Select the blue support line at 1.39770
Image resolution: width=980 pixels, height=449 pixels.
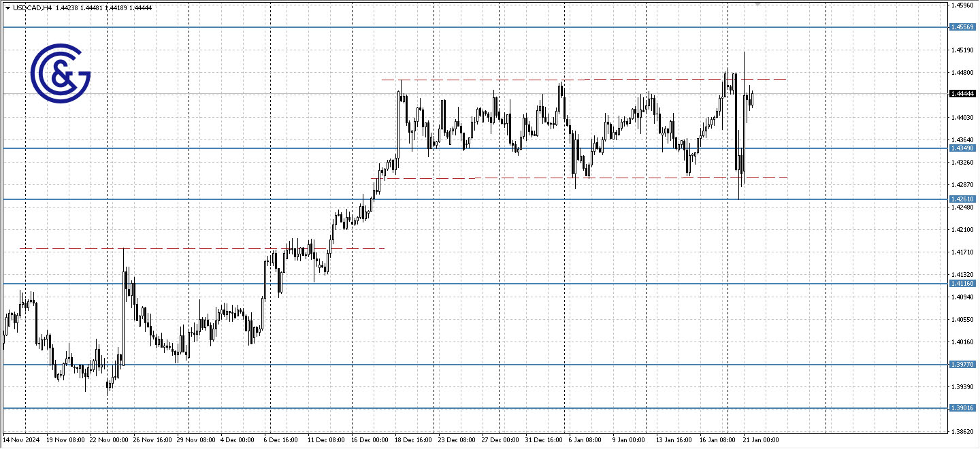coord(476,365)
